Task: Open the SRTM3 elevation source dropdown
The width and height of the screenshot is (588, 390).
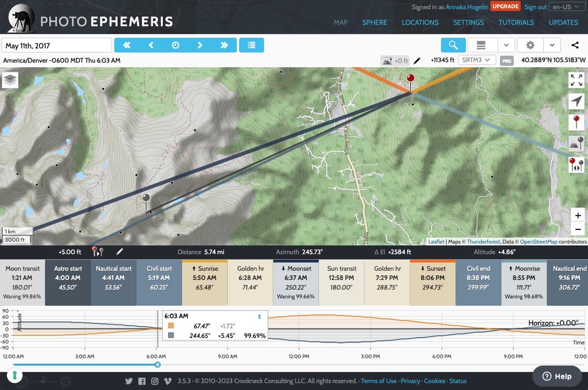Action: pyautogui.click(x=476, y=60)
